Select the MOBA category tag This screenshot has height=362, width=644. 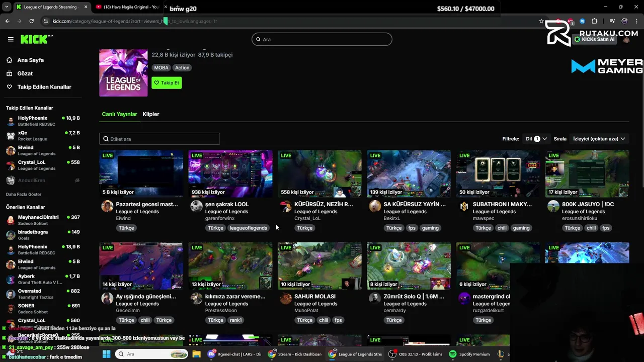(161, 68)
